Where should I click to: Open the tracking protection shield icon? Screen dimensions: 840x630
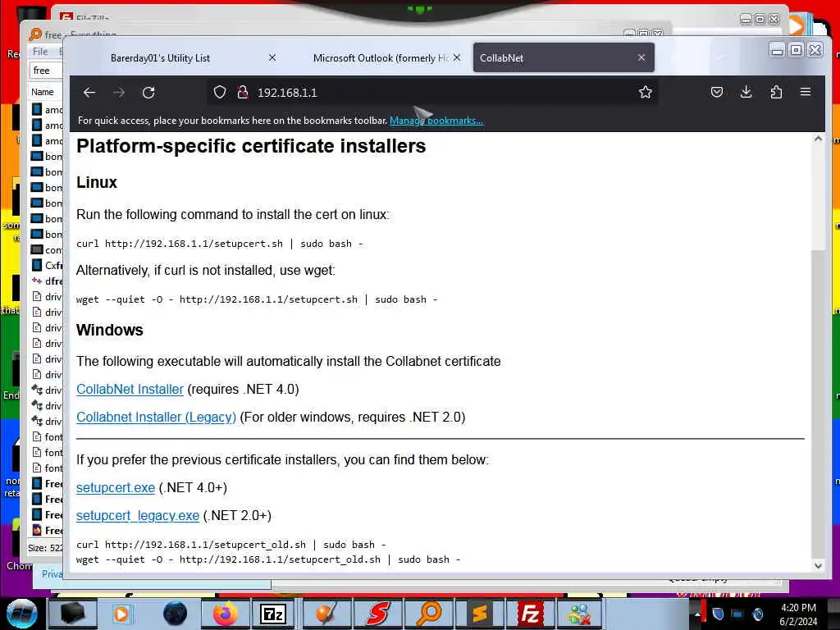(x=220, y=93)
